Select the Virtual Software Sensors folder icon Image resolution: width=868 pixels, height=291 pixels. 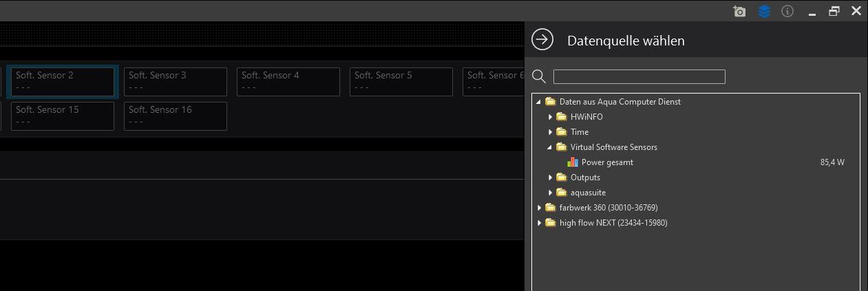[x=562, y=147]
